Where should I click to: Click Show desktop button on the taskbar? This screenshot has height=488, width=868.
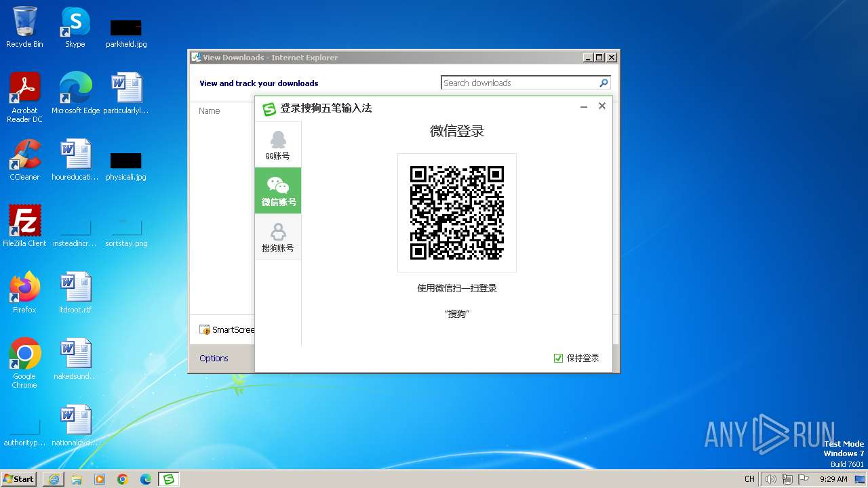pyautogui.click(x=860, y=479)
